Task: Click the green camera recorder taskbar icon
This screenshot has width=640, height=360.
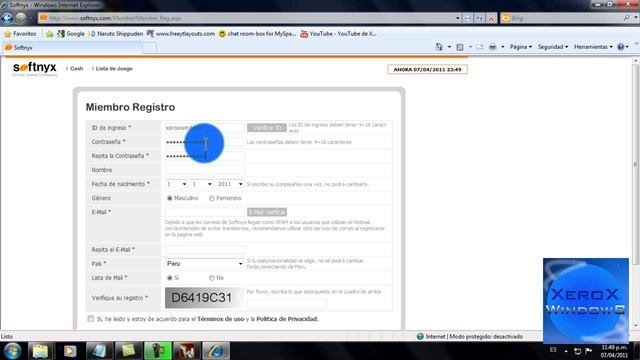Action: [158, 351]
